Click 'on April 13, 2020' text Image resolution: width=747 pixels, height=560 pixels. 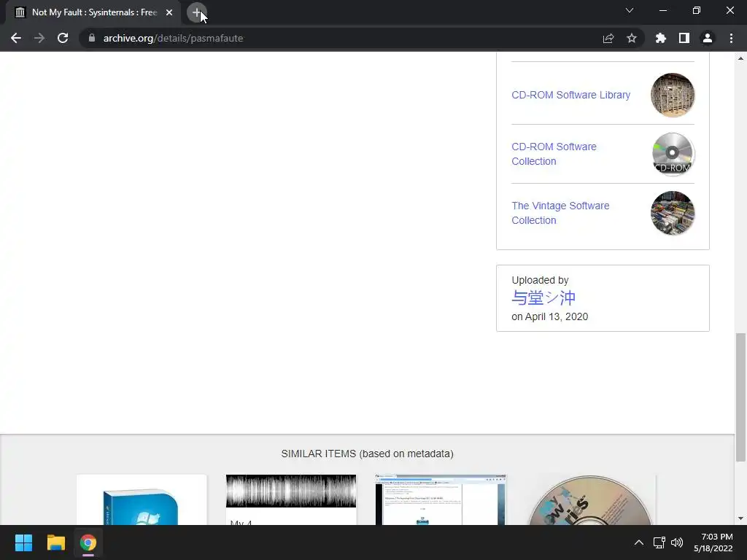(x=550, y=316)
